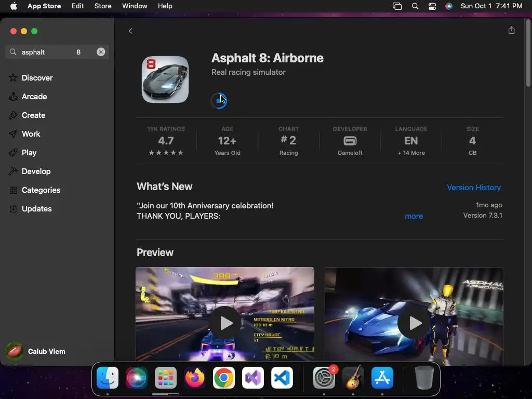Open Chrome from the Dock
The width and height of the screenshot is (532, 399).
click(x=223, y=378)
